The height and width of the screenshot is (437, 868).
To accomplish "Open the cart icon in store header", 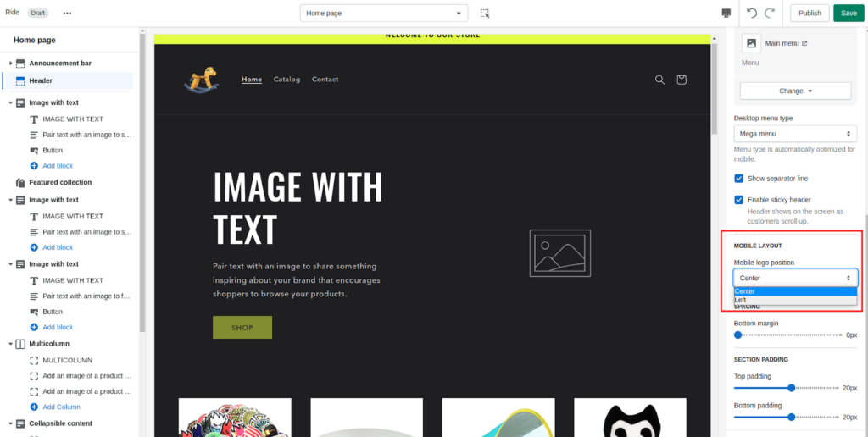I will click(x=682, y=80).
